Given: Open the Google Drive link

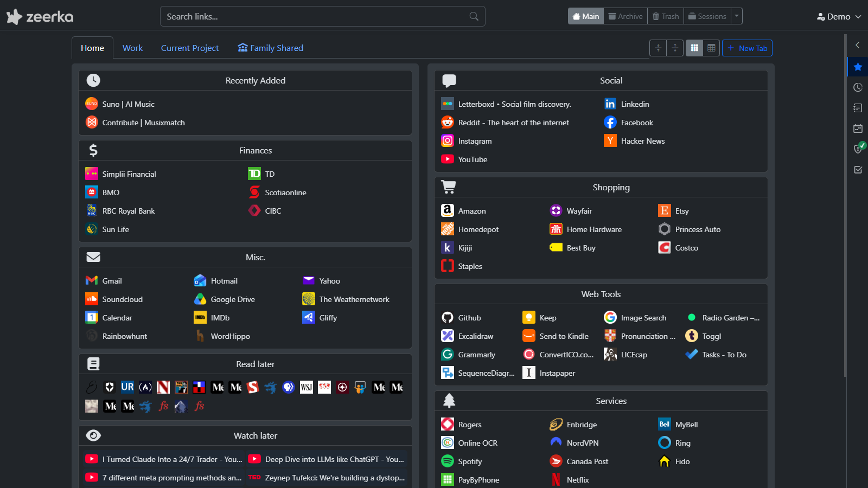Looking at the screenshot, I should [x=233, y=299].
